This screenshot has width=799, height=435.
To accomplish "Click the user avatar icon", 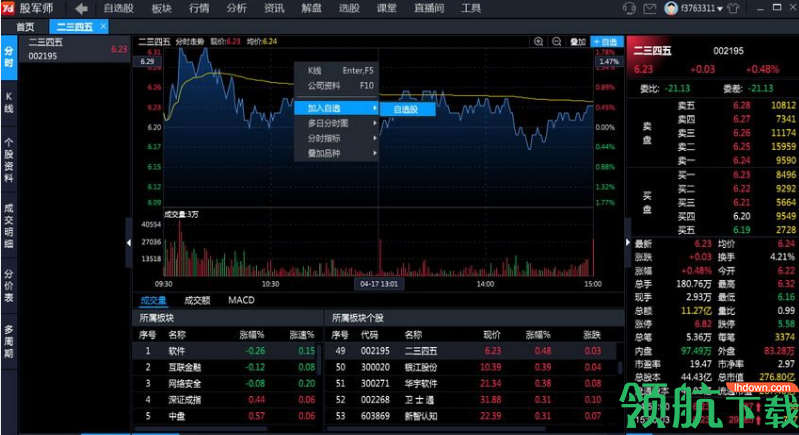I will click(x=671, y=8).
